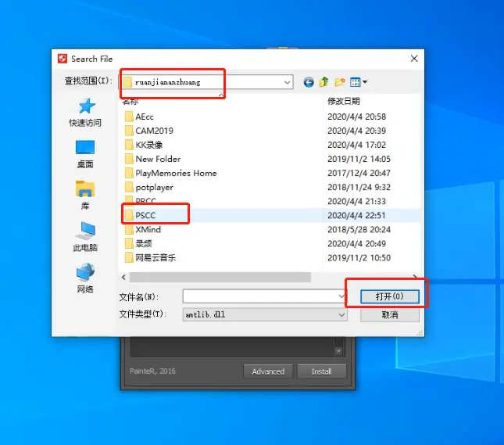Click the horizontal scrollbar thumb
The width and height of the screenshot is (504, 445).
[x=220, y=277]
